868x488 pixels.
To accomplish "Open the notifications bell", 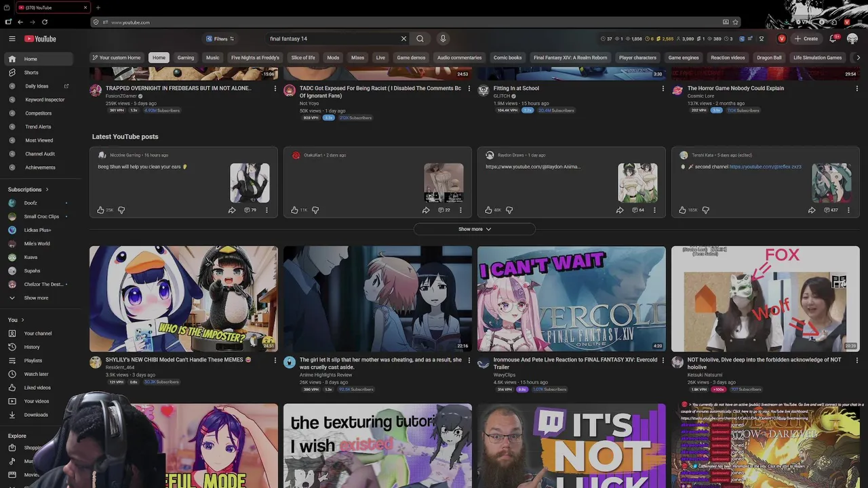I will tap(833, 39).
